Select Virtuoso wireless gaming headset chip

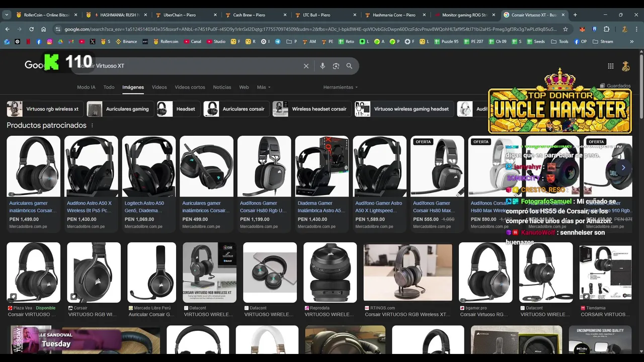(404, 109)
